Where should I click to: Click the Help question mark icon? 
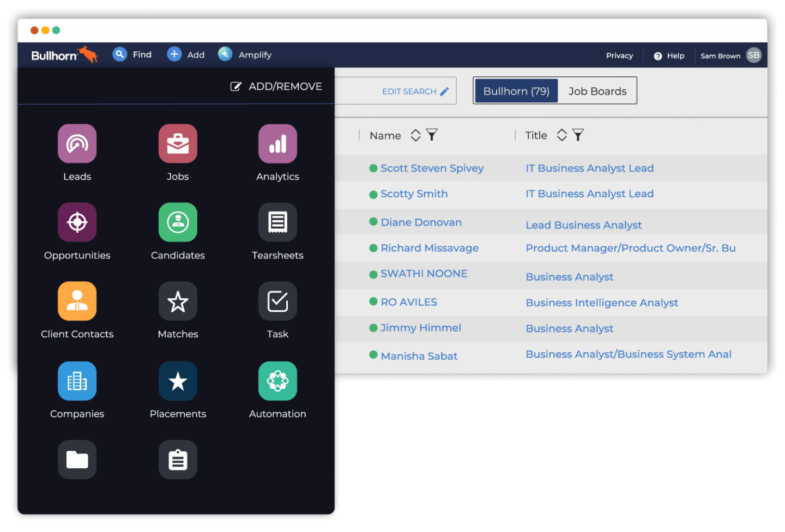[x=658, y=56]
